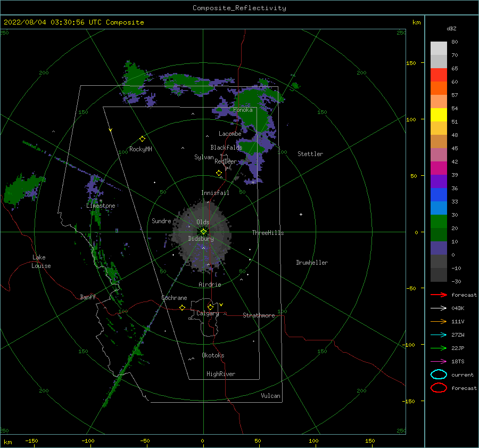Click the Didsbury city label

[x=201, y=239]
